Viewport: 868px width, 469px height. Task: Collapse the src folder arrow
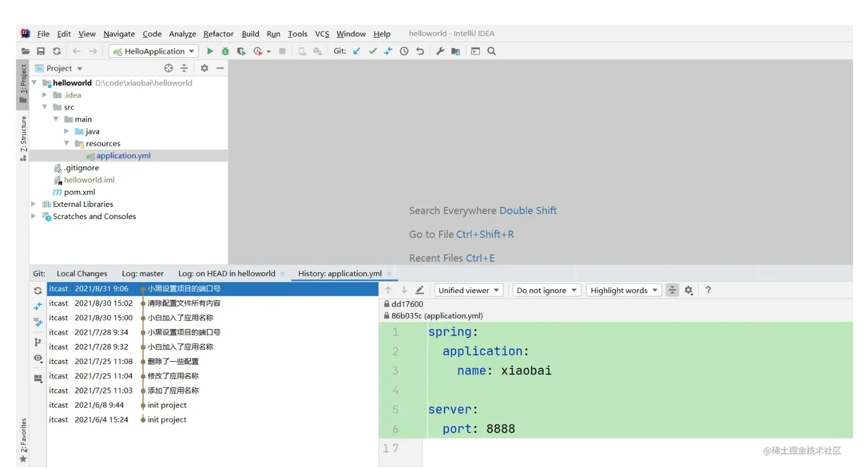coord(45,107)
